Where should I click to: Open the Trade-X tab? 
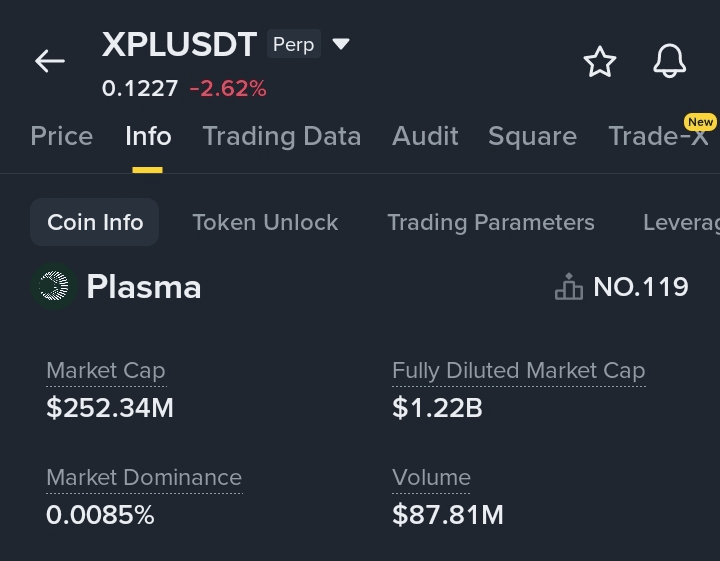pyautogui.click(x=658, y=136)
